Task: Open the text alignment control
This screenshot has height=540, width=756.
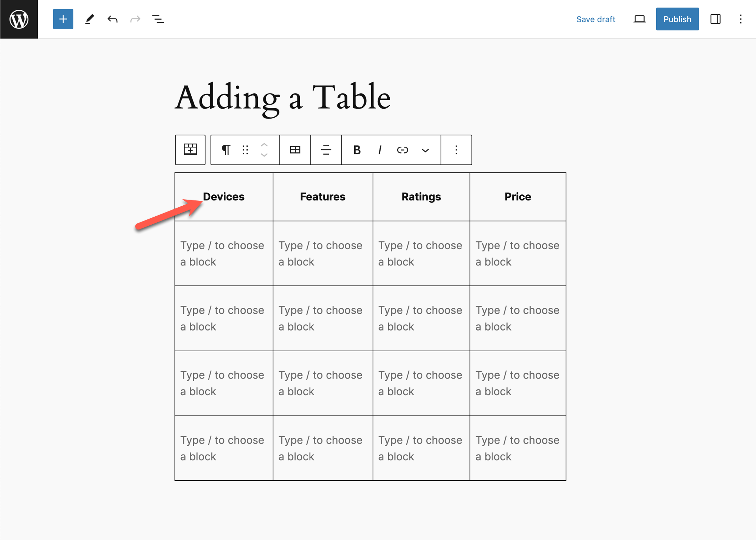Action: 326,150
